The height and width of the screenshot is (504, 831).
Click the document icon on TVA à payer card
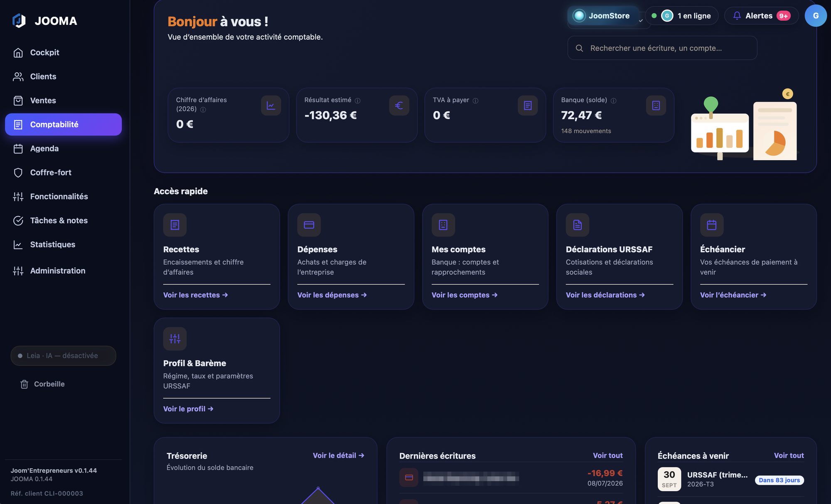click(x=528, y=105)
